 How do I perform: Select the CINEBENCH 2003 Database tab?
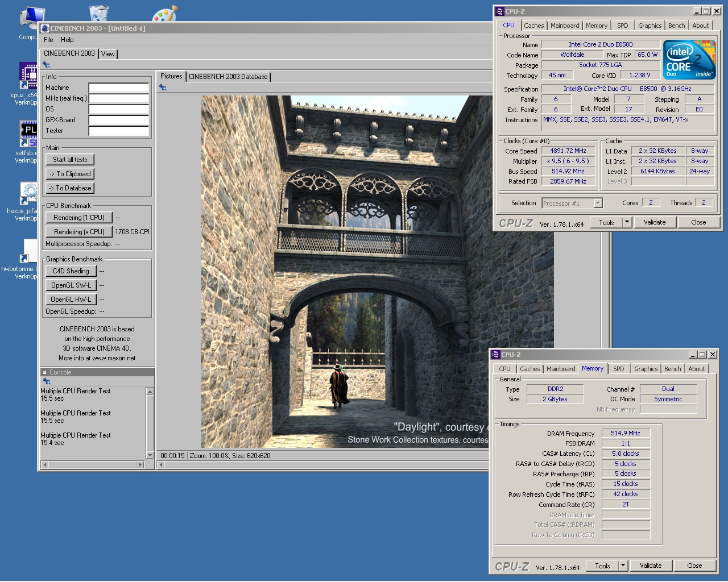pos(228,77)
